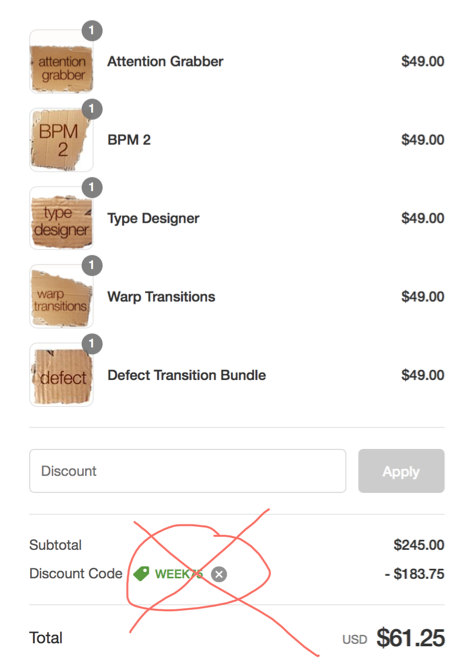
Task: Click quantity badge on Warp Transitions
Action: click(x=92, y=266)
